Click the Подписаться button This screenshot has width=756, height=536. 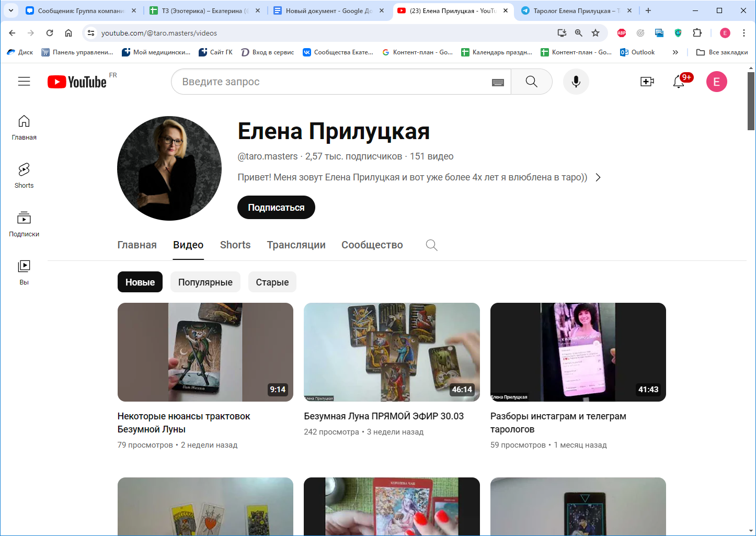[276, 208]
